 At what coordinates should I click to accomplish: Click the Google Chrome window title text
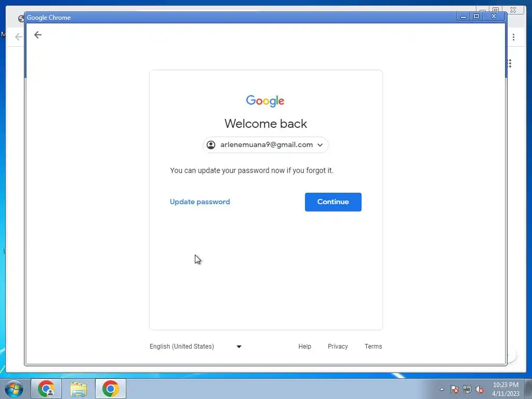pyautogui.click(x=49, y=18)
